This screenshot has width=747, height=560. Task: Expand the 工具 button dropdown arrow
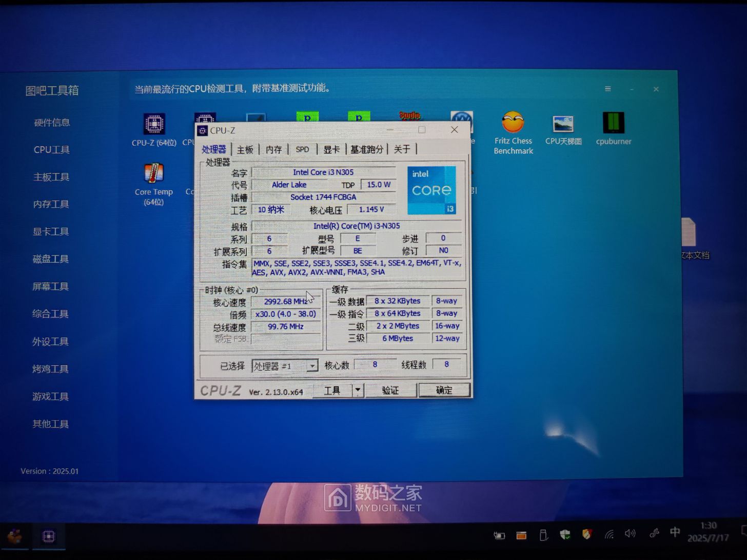pyautogui.click(x=358, y=390)
